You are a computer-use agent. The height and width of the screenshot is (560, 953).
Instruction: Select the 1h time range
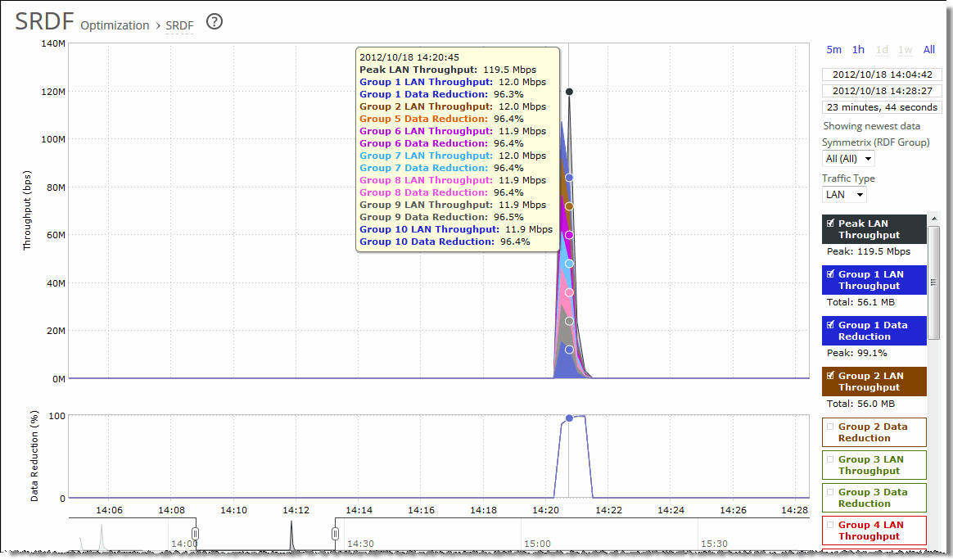point(857,49)
